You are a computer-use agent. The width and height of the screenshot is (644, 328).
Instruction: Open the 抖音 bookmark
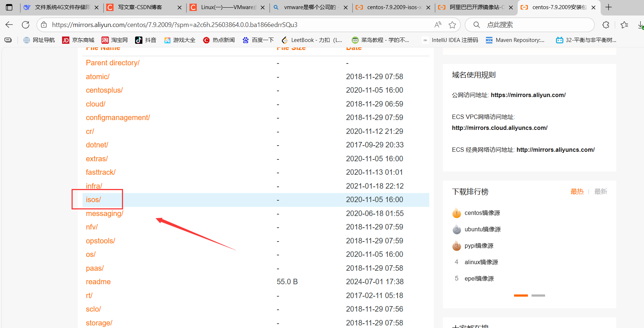pos(146,40)
